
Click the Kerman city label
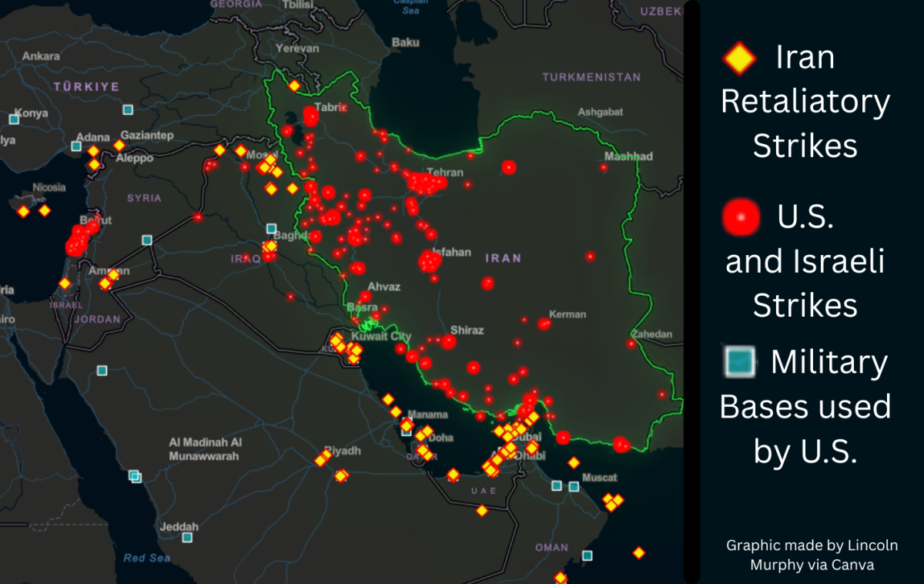pyautogui.click(x=567, y=314)
